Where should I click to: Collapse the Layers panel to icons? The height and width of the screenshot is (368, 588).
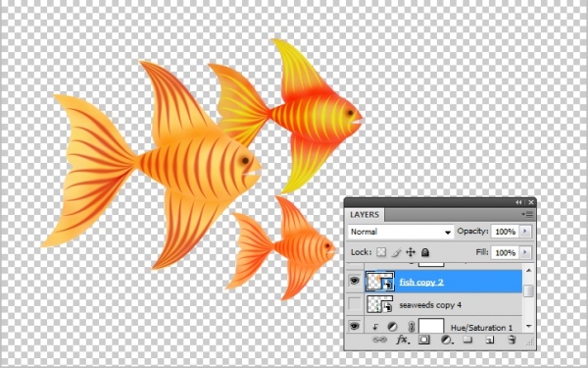click(518, 202)
